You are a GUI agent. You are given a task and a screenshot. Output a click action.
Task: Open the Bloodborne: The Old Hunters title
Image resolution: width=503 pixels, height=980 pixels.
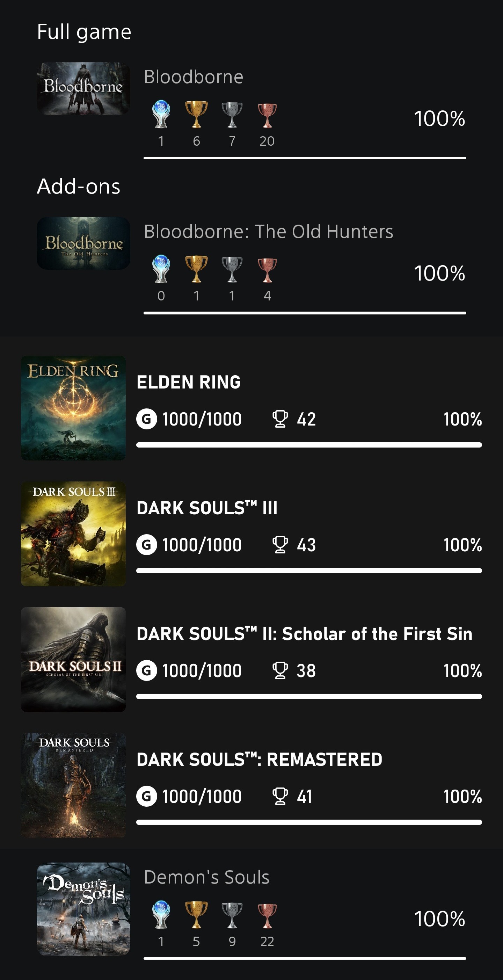268,231
